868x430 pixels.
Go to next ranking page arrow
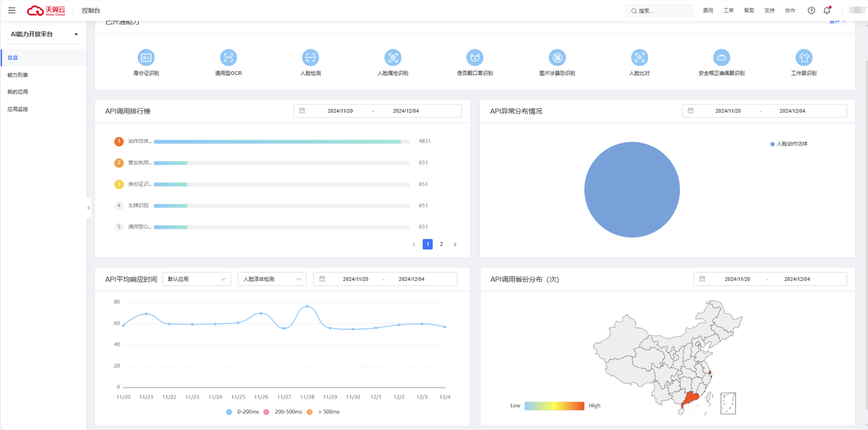pos(455,244)
